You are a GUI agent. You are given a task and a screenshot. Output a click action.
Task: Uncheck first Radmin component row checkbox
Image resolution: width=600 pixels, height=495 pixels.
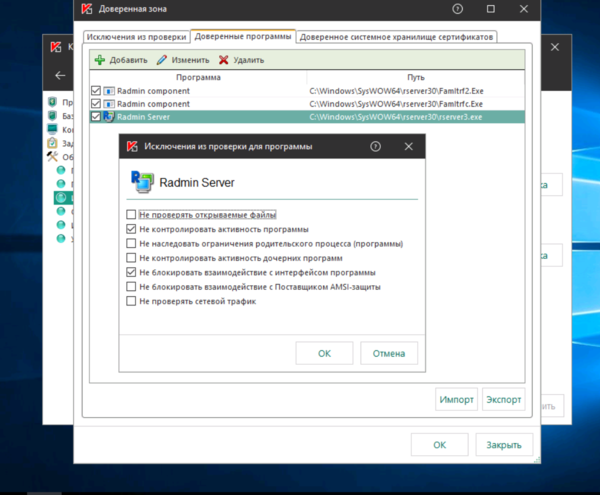pyautogui.click(x=96, y=91)
